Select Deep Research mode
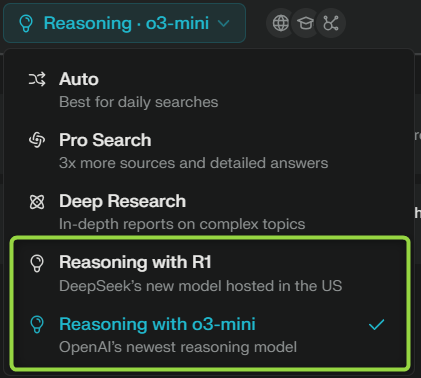 pos(209,212)
